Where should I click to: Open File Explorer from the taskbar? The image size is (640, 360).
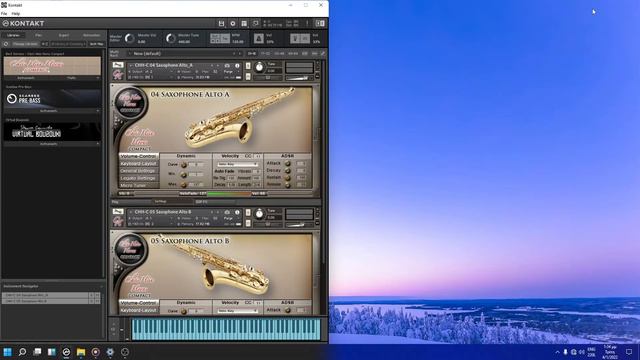click(81, 352)
